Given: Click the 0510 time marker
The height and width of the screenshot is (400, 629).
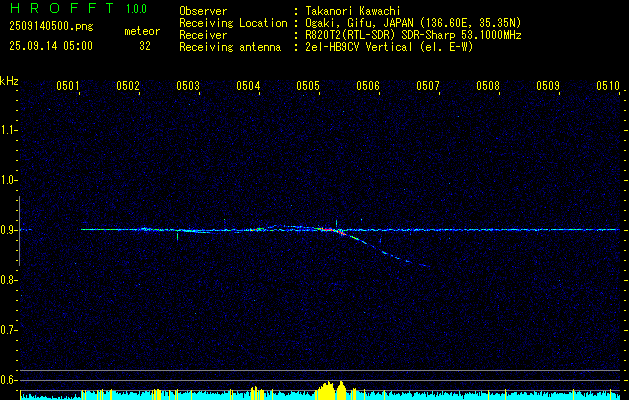Looking at the screenshot, I should tap(608, 86).
